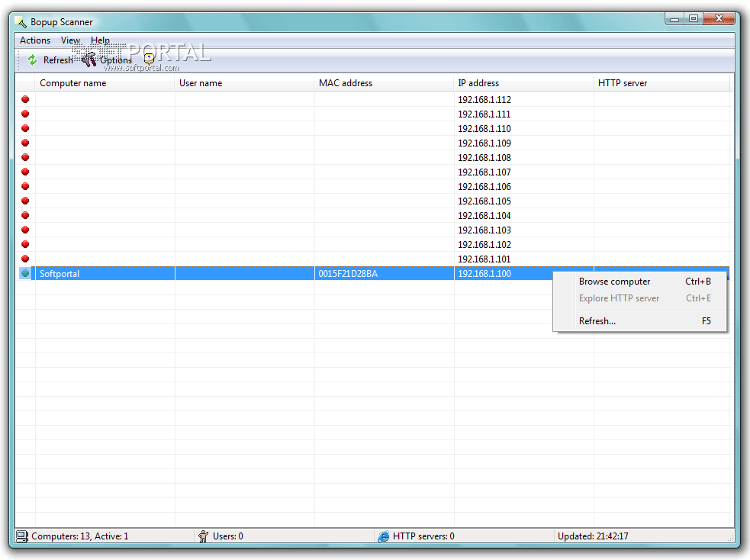This screenshot has width=750, height=560.
Task: Click the window resize grip corner
Action: [730, 539]
